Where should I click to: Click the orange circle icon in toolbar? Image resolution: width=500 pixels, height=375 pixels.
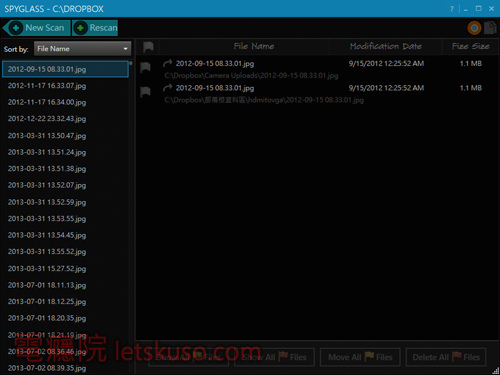[x=474, y=28]
